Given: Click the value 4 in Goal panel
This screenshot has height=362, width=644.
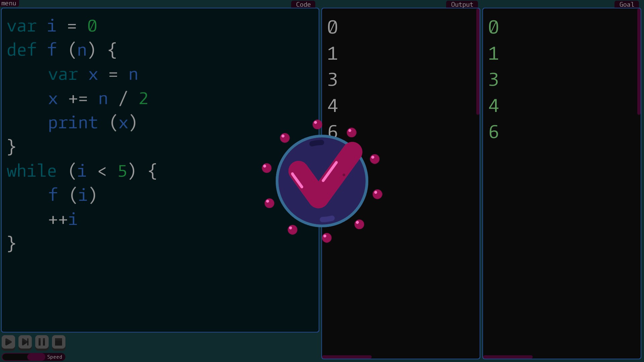Looking at the screenshot, I should (x=493, y=106).
